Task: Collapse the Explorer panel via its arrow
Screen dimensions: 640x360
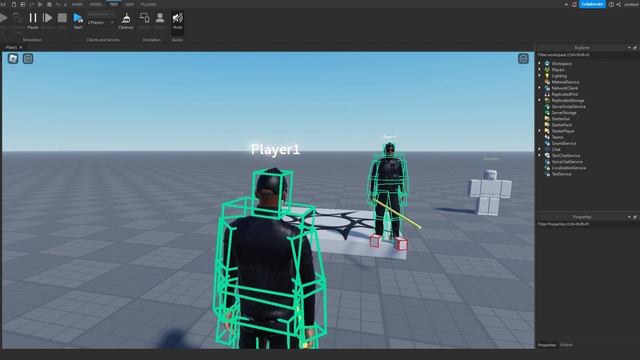Action: (629, 48)
